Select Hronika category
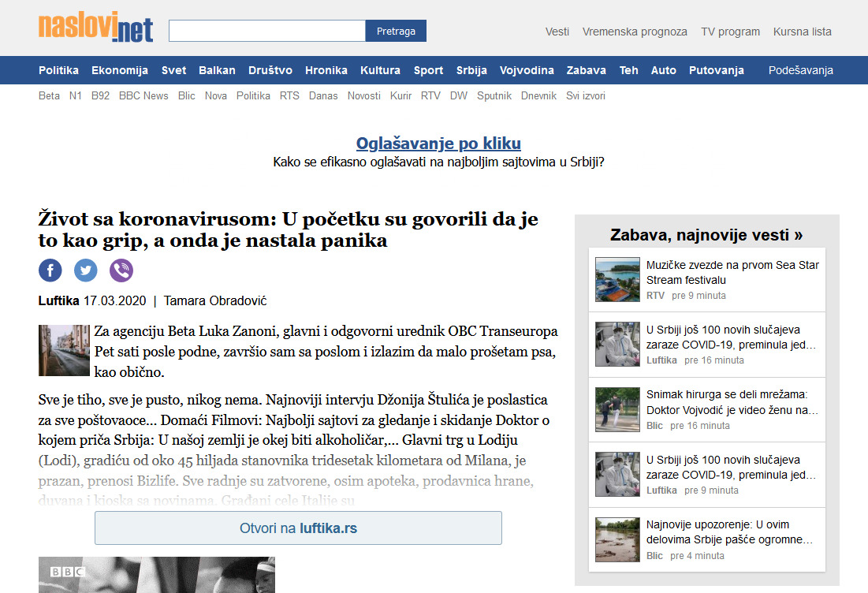The height and width of the screenshot is (593, 868). pyautogui.click(x=326, y=70)
